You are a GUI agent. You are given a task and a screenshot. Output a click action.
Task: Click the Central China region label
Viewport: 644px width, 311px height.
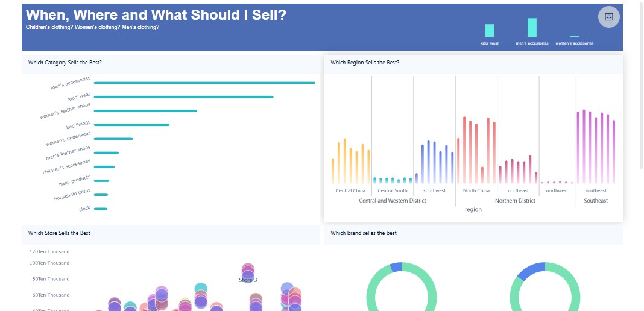[350, 190]
